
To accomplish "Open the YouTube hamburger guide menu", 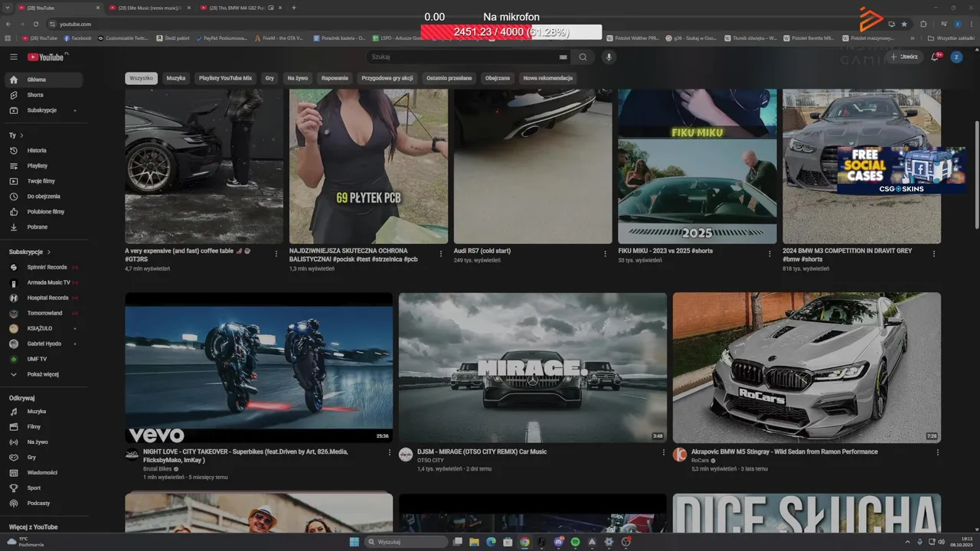I will pyautogui.click(x=13, y=57).
